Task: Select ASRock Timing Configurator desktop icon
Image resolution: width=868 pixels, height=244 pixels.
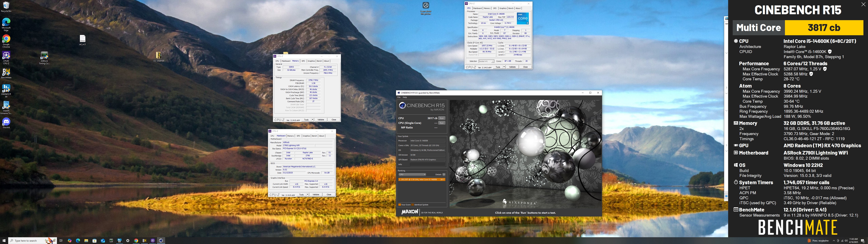Action: pos(44,58)
